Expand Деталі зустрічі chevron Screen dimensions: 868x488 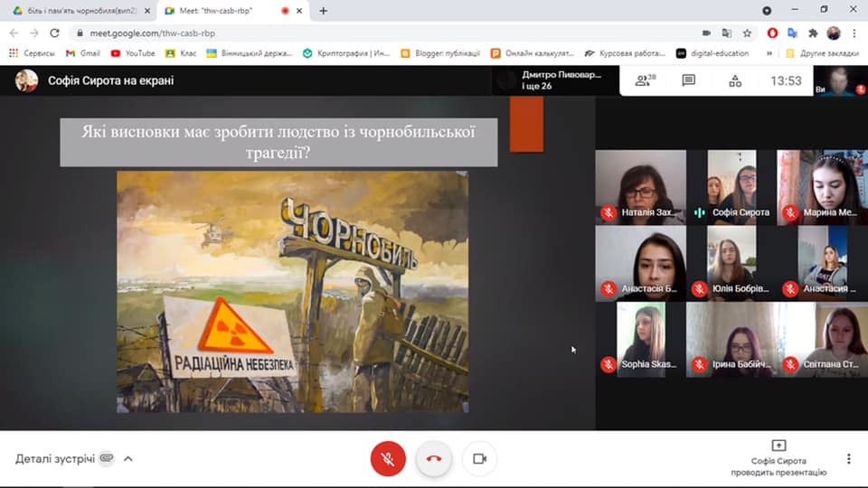127,459
